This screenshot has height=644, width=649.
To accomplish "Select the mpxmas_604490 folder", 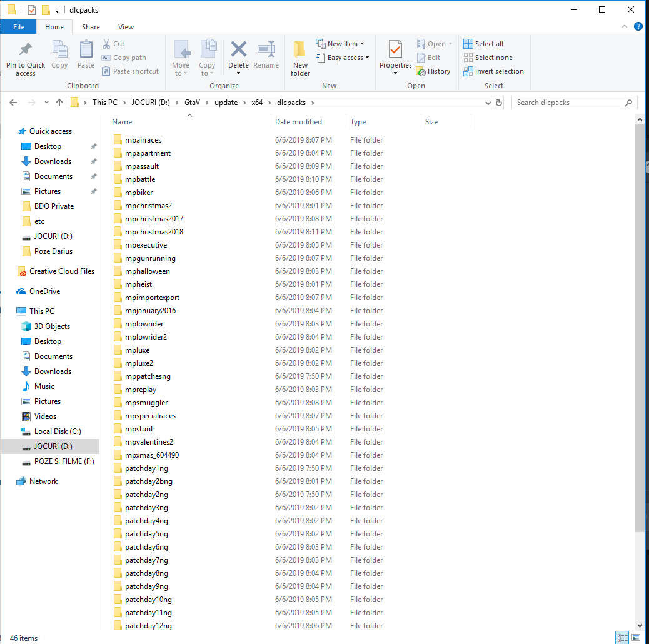I will coord(152,455).
